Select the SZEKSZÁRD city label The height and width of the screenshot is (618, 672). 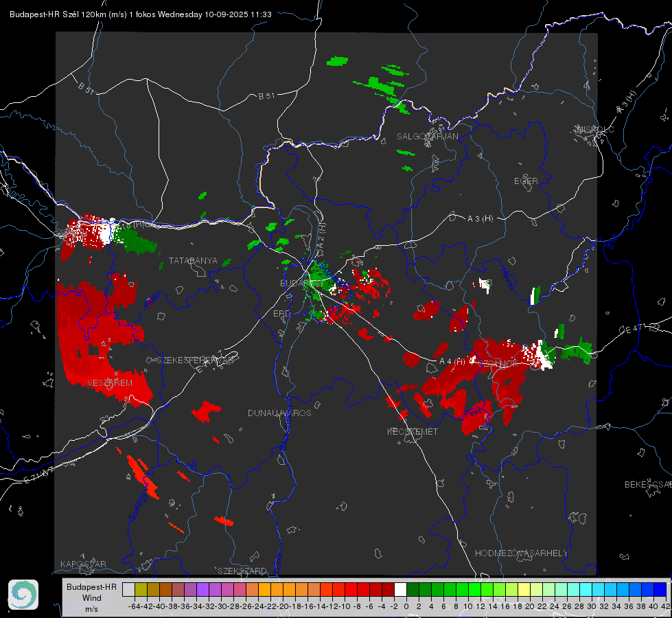pyautogui.click(x=242, y=571)
